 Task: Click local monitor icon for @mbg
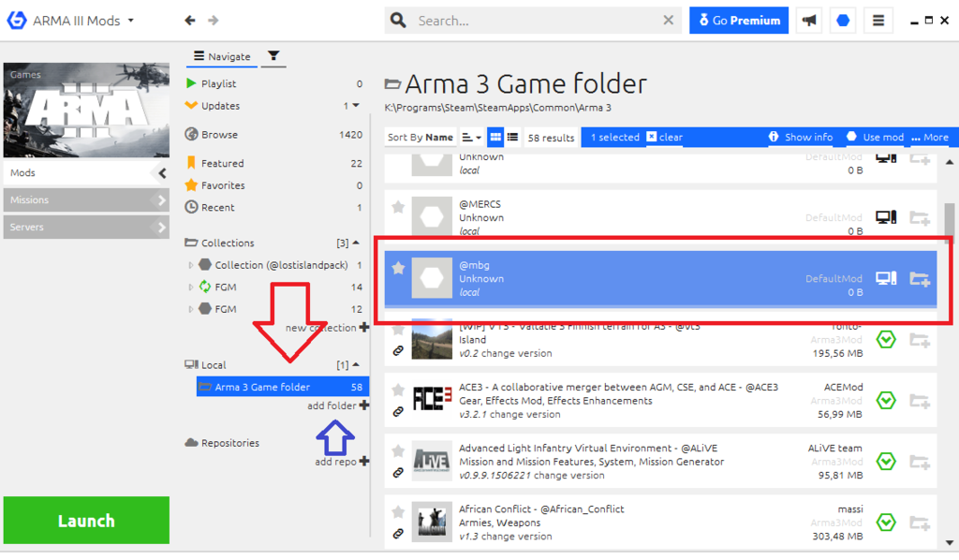point(886,278)
